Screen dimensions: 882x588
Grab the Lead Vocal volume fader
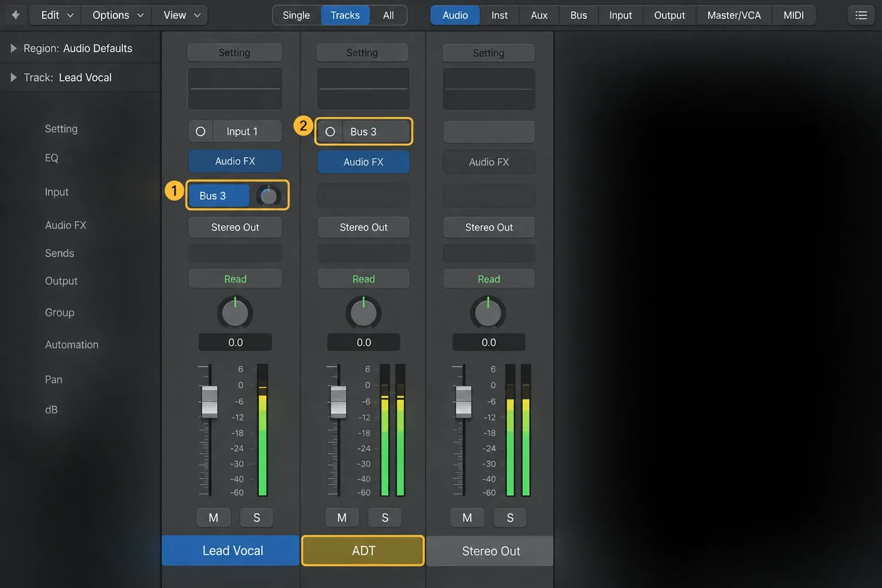pyautogui.click(x=210, y=401)
